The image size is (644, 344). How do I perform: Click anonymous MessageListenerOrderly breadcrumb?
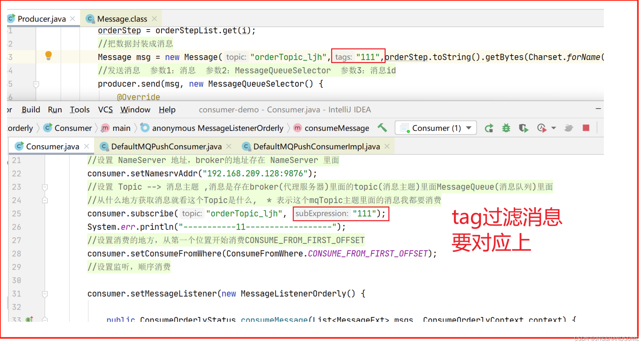(x=212, y=128)
